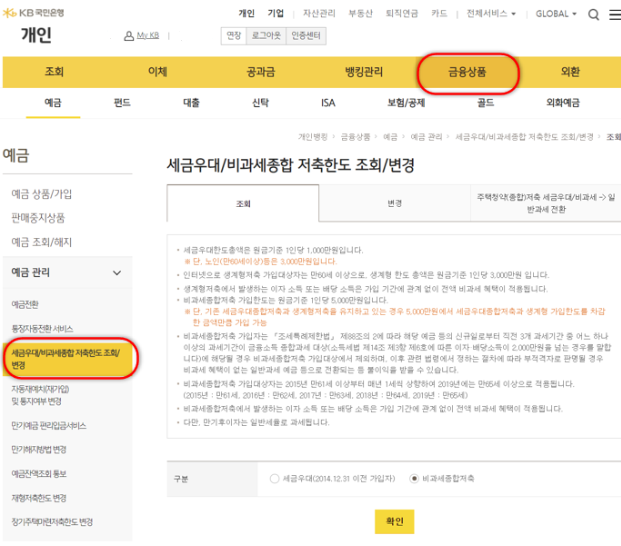Click 세금우대/비과세종합 저축한도 조회/변경 breadcrumb
This screenshot has width=621, height=546.
tap(524, 137)
